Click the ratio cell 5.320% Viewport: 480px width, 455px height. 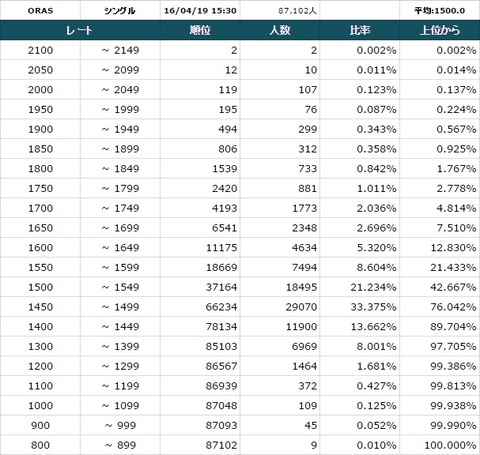point(360,247)
